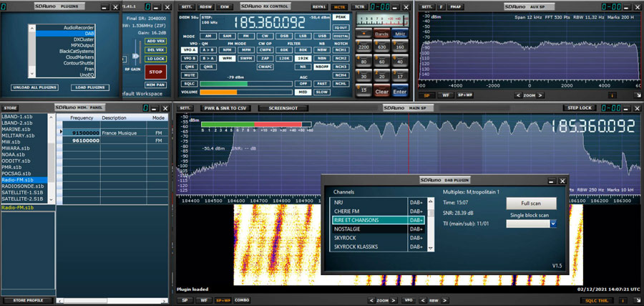The height and width of the screenshot is (306, 644).
Task: Toggle STEP LOCK in Main SP
Action: click(580, 107)
